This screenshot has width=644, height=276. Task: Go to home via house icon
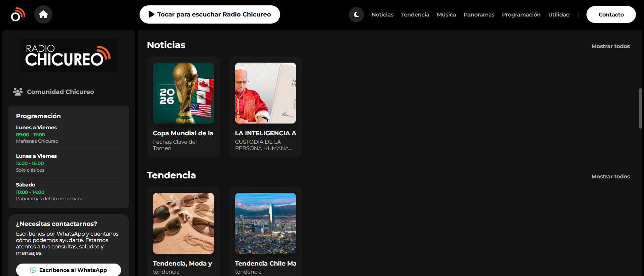(x=43, y=14)
